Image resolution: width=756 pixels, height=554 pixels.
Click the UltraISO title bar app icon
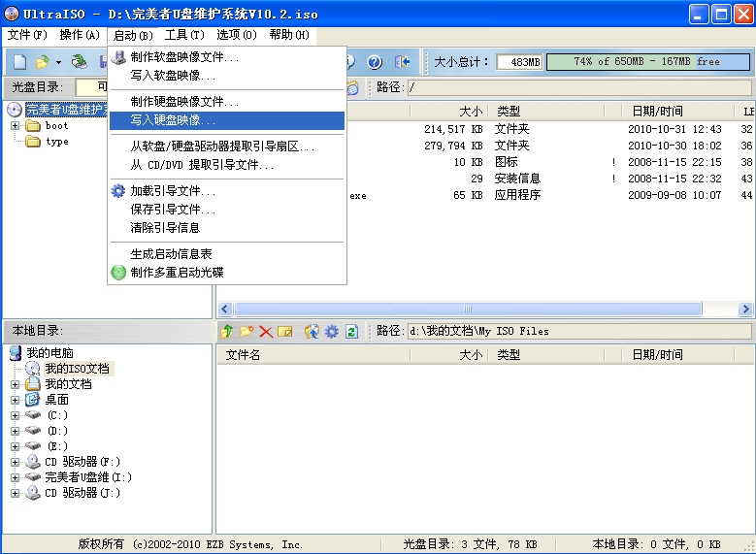pos(11,14)
